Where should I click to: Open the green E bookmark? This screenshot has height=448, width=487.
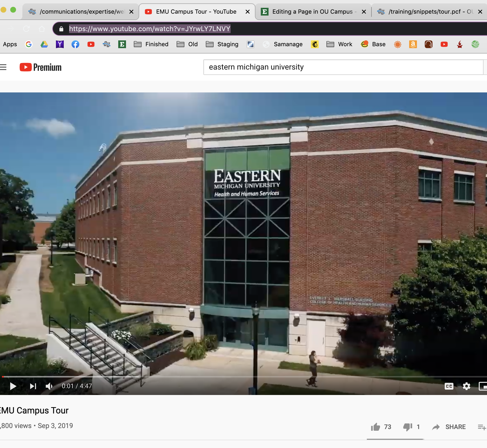122,44
